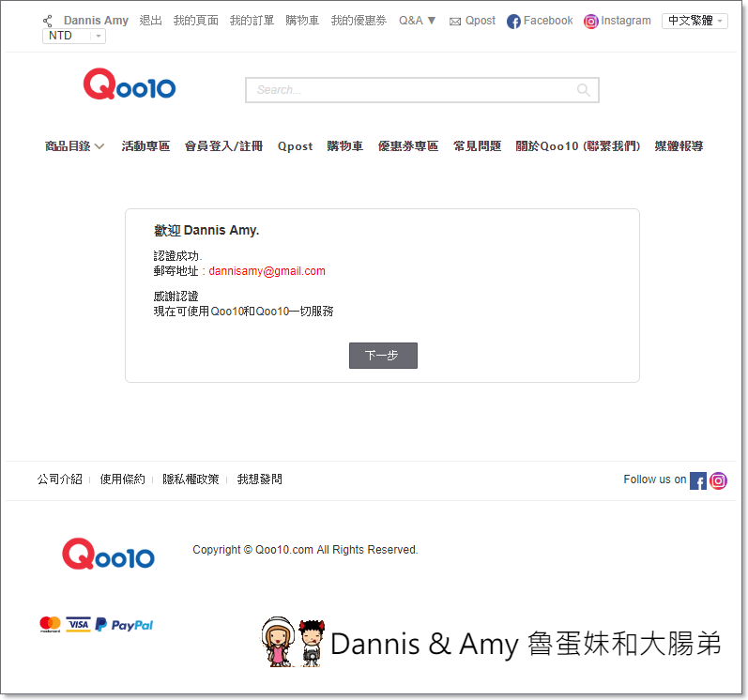Click the 退出 logout link

(x=151, y=21)
